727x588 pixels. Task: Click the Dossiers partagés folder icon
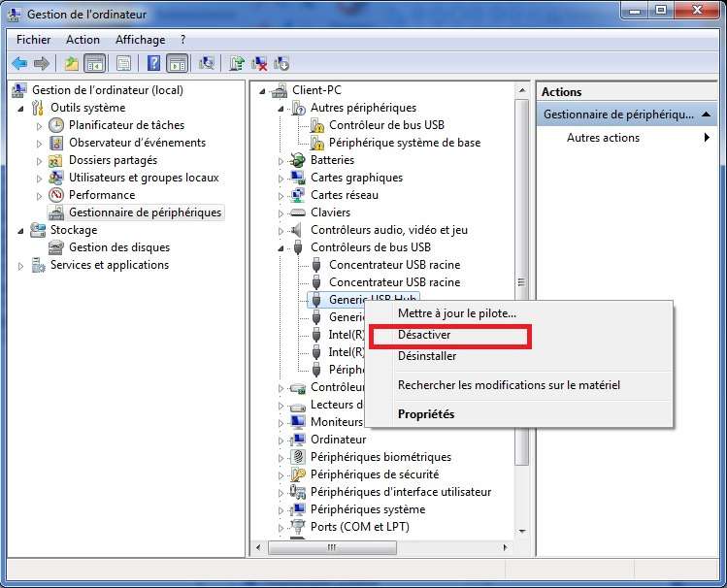[55, 160]
